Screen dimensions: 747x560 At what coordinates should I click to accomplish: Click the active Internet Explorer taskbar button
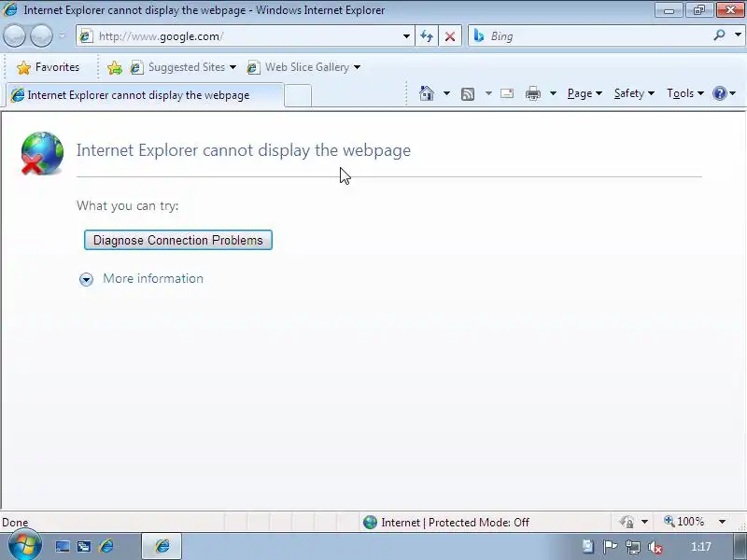tap(162, 546)
